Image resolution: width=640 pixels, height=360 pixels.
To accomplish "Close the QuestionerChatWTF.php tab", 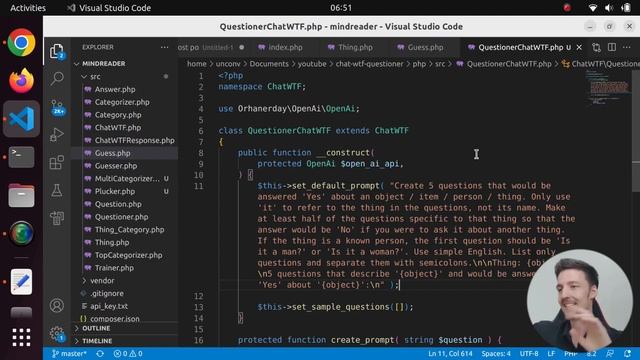I will pos(579,48).
